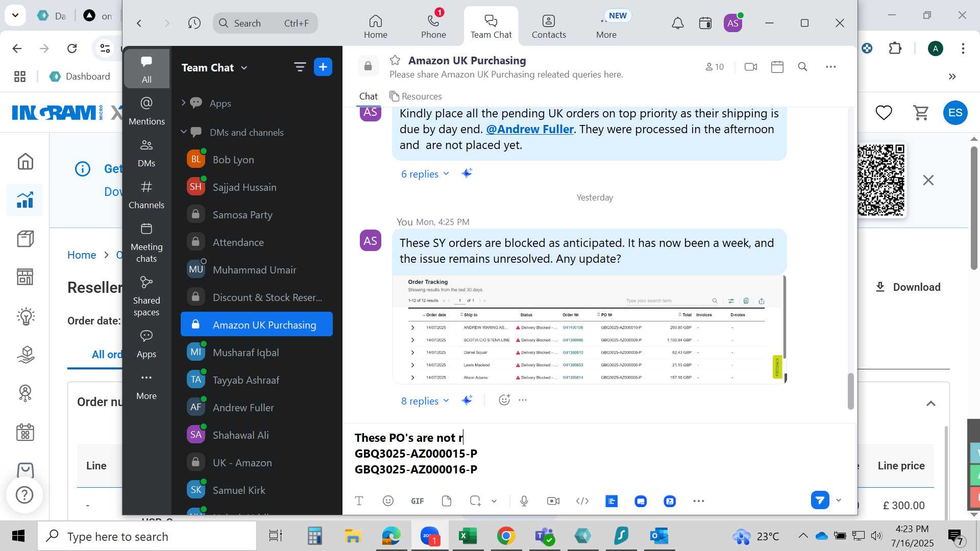Collapse the order section chevron on Ingram page
Viewport: 980px width, 551px height.
point(931,404)
